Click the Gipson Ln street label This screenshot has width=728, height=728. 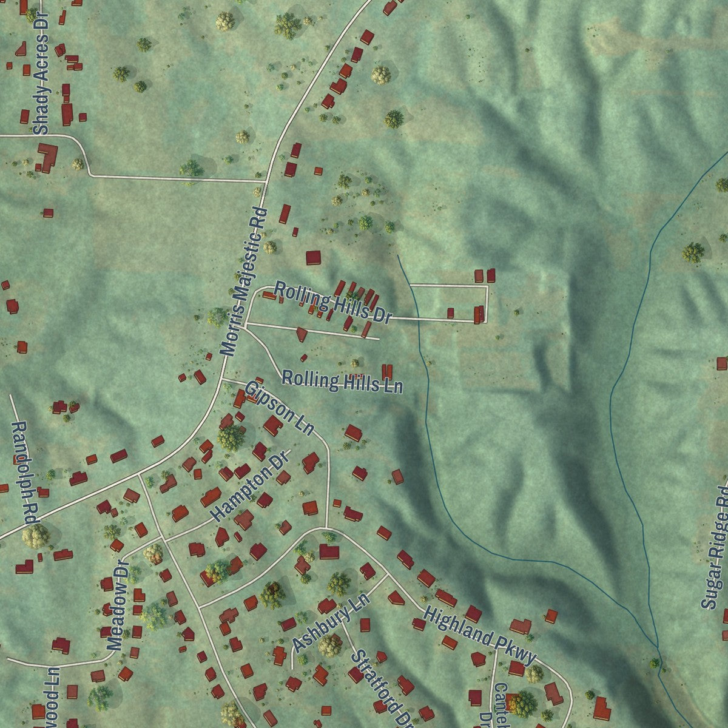pyautogui.click(x=280, y=408)
